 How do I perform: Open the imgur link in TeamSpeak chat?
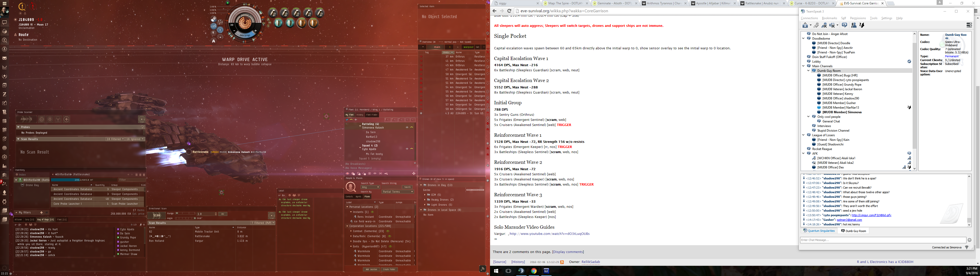point(871,215)
